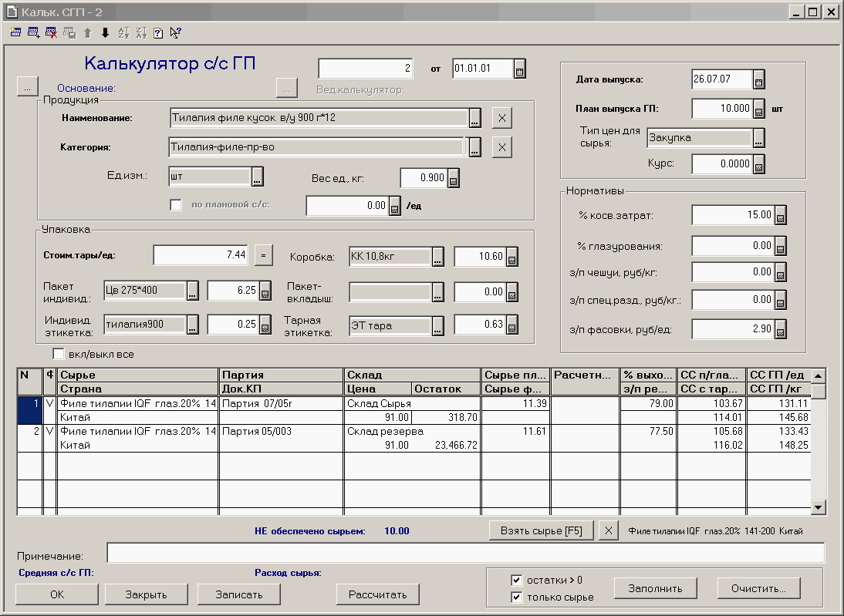844x616 pixels.
Task: Open calculator for по плановой с/с value
Action: [394, 206]
